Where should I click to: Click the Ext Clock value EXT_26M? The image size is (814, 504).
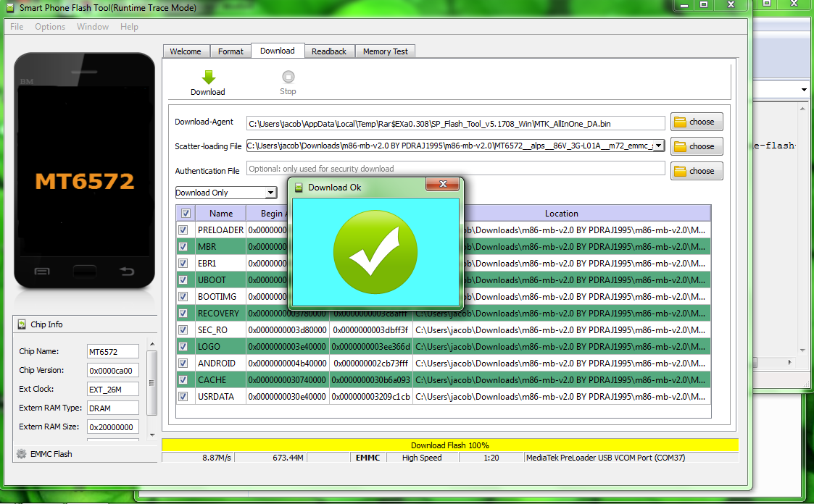113,389
